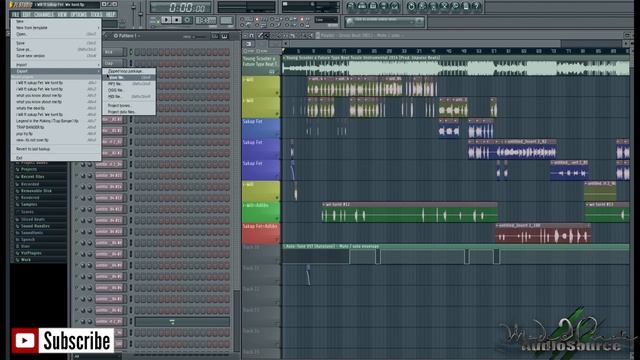Viewport: 640px width, 360px height.
Task: Open the mixer view shortcut icon
Action: click(394, 6)
